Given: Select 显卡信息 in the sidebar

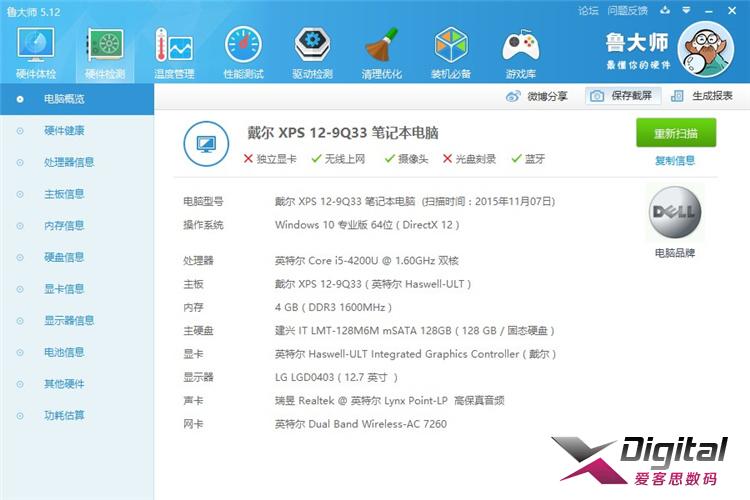Looking at the screenshot, I should (x=77, y=289).
